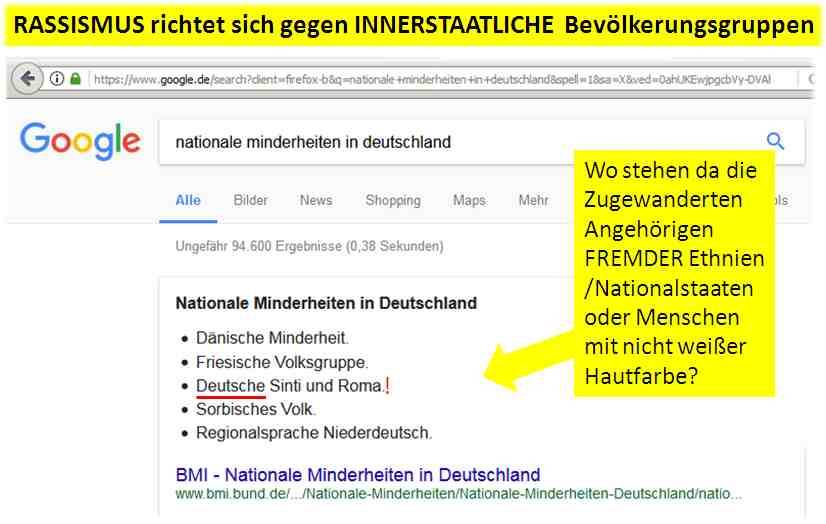Switch to the News tab
This screenshot has width=826, height=524.
(316, 201)
